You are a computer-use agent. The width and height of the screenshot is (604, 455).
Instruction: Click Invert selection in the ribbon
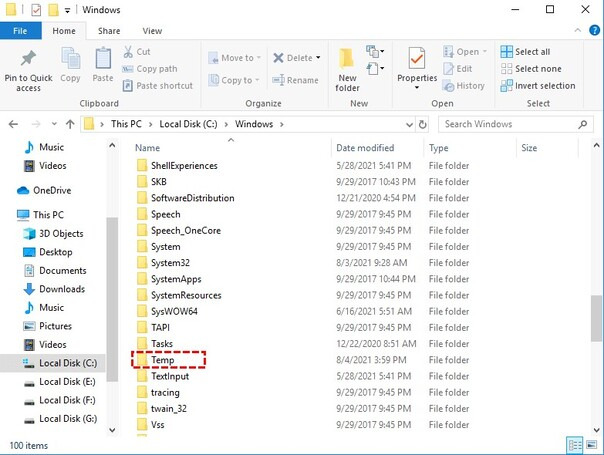coord(538,86)
